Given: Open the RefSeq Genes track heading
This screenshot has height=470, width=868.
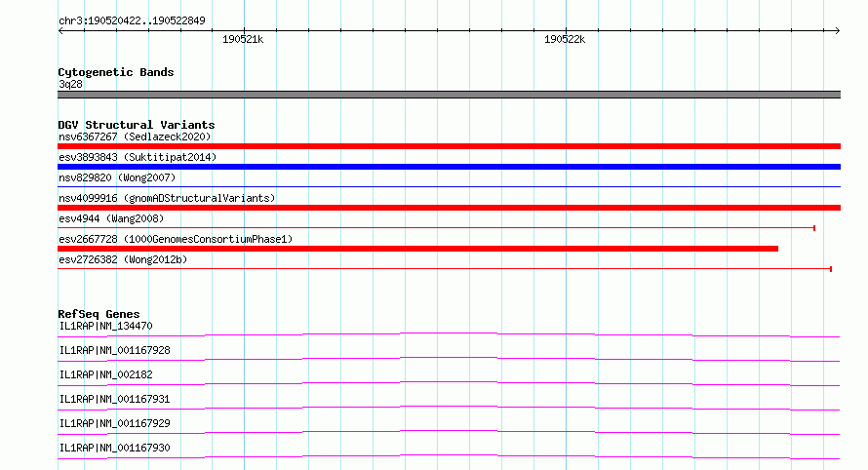Looking at the screenshot, I should point(99,314).
